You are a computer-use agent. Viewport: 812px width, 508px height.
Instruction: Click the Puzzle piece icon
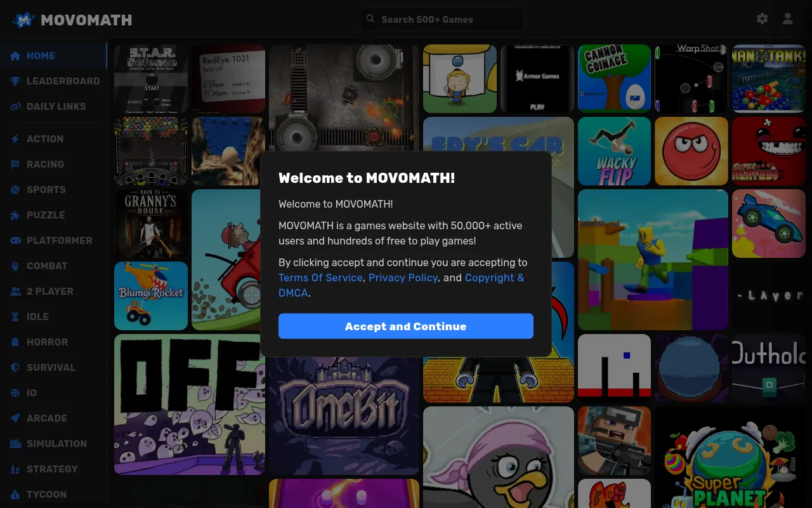coord(15,215)
